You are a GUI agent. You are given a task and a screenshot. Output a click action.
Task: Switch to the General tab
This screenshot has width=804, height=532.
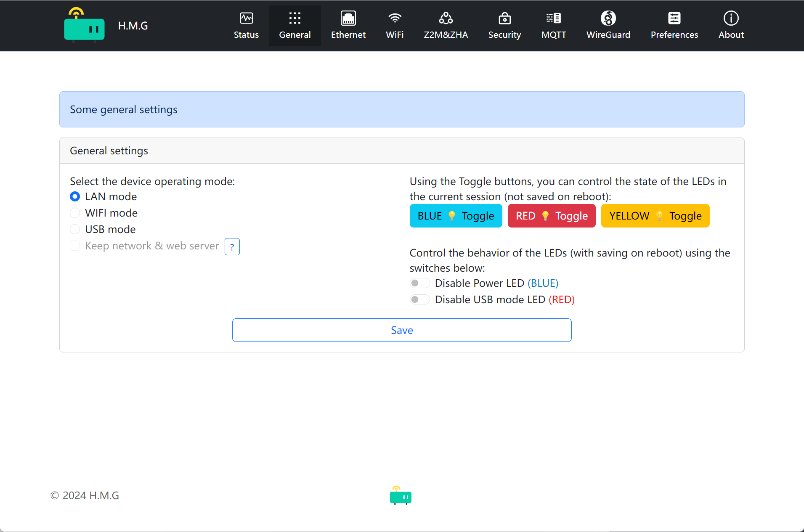pos(295,26)
